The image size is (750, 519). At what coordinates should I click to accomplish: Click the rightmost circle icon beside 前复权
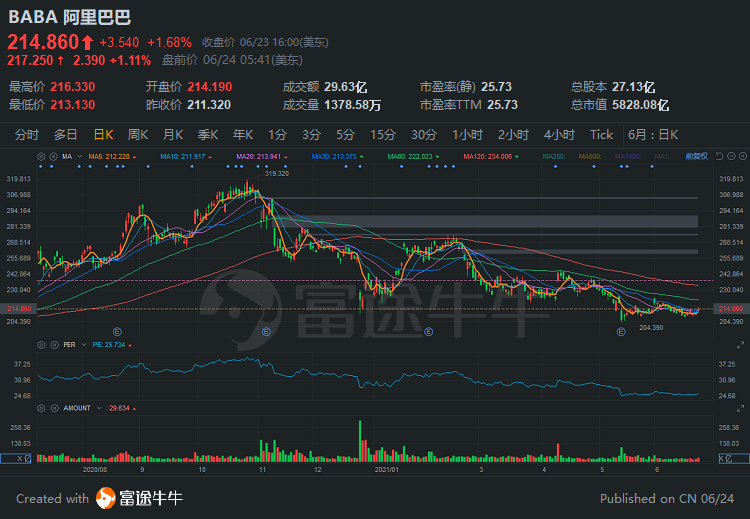tap(742, 156)
